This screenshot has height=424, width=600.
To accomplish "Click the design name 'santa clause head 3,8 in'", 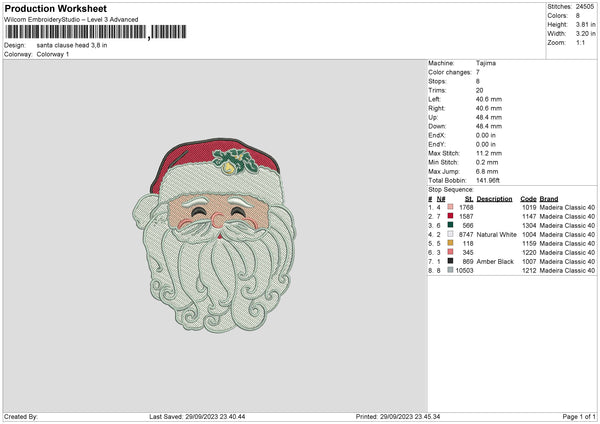I will (72, 45).
